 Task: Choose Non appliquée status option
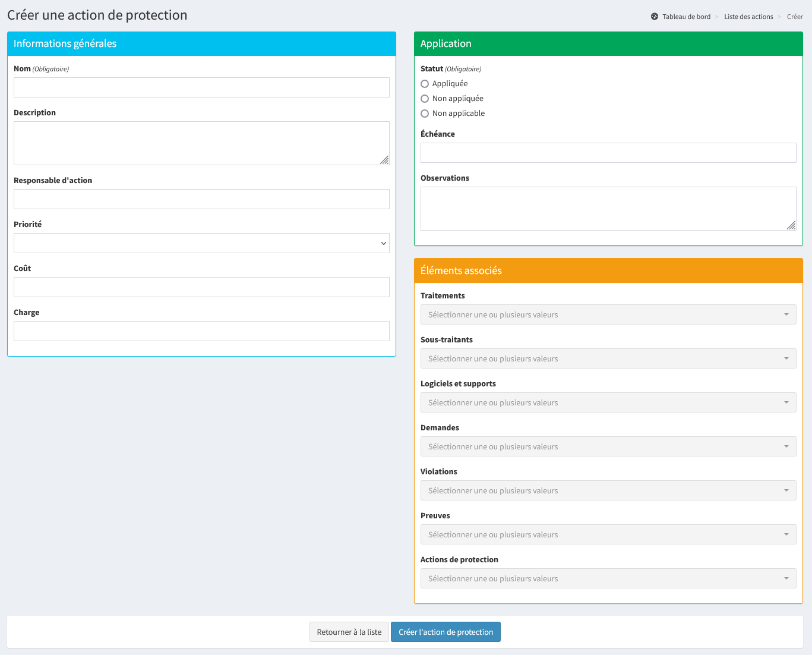(x=425, y=99)
